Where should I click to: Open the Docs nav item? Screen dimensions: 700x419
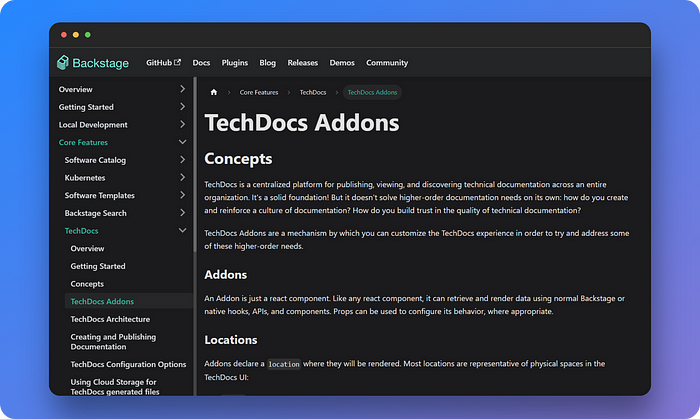point(201,63)
